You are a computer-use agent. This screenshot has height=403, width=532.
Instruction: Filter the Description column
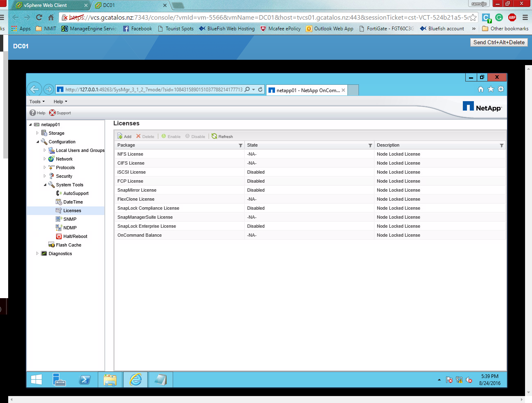(502, 145)
